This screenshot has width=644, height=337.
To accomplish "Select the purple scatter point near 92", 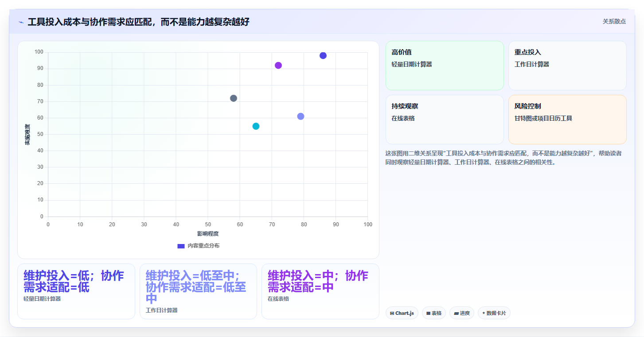I will coord(278,66).
